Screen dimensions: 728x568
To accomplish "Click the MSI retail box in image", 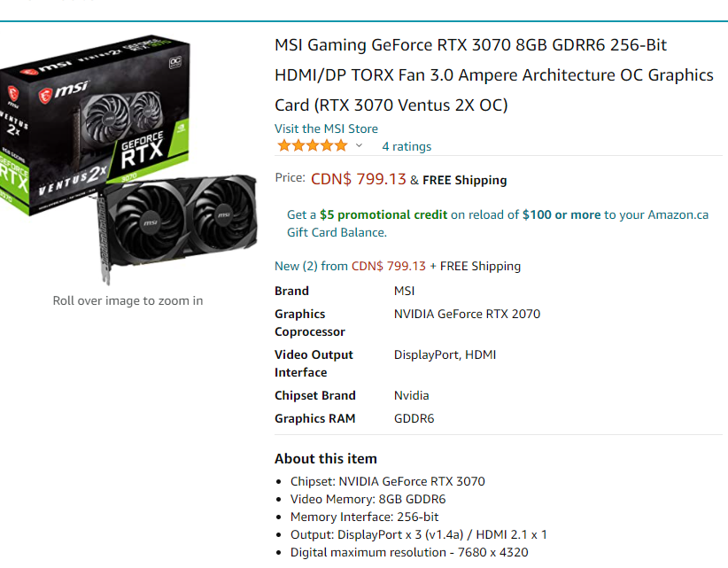I will point(95,126).
